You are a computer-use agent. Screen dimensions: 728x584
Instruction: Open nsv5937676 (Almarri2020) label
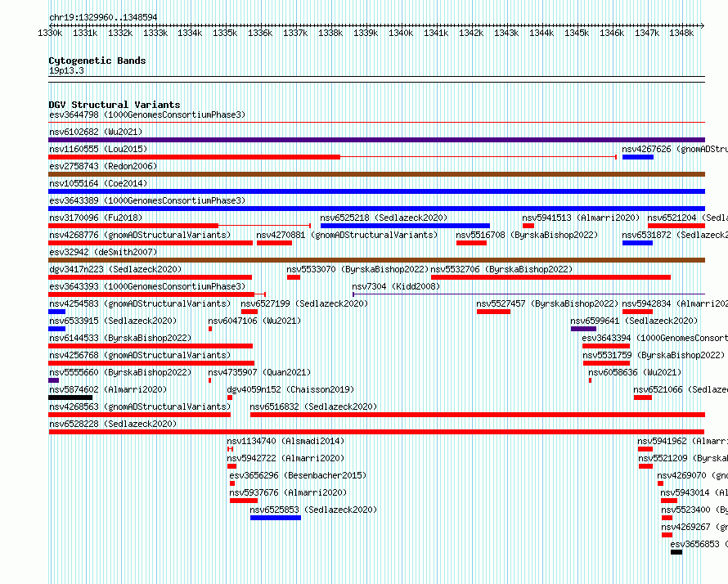tap(288, 492)
